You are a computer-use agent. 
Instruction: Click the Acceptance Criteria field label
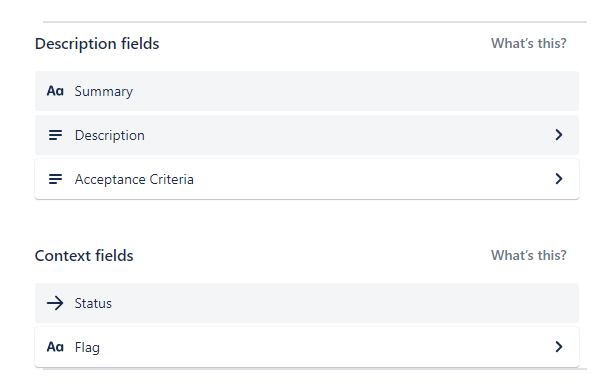(134, 180)
